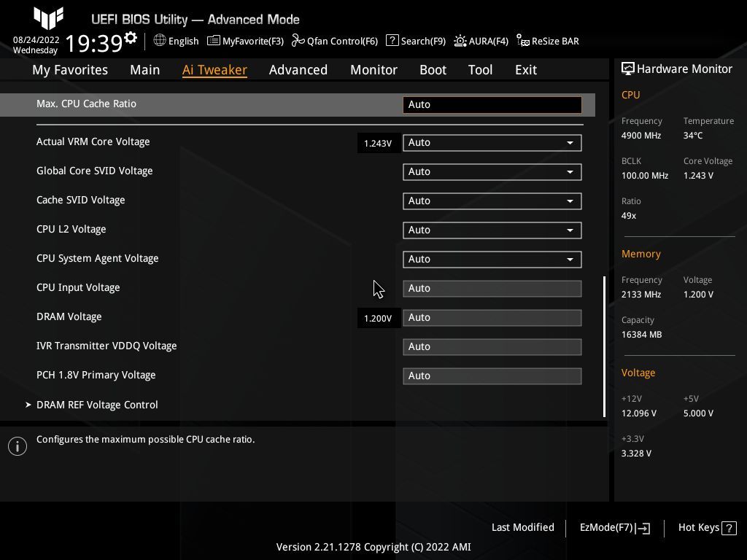Viewport: 747px width, 560px height.
Task: Open the Boot tab
Action: [x=433, y=69]
